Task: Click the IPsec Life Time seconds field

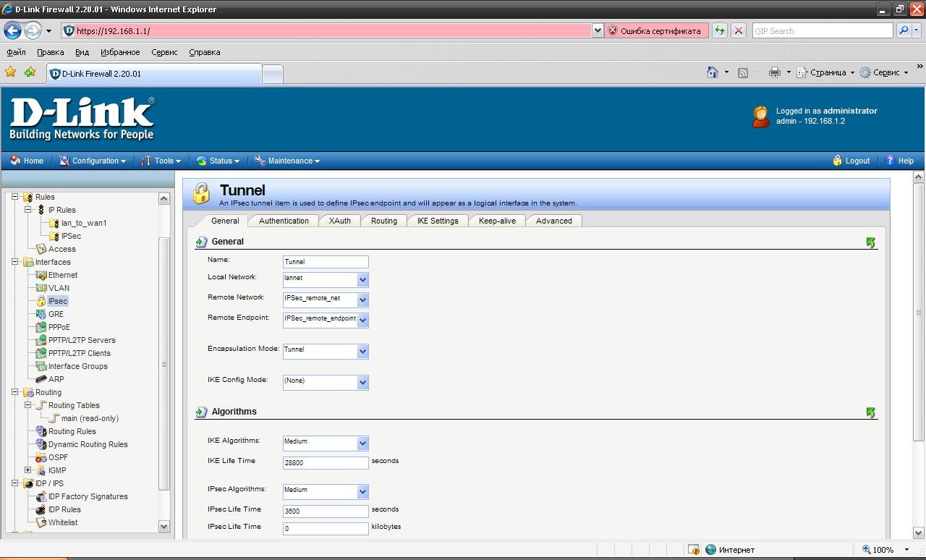Action: tap(326, 511)
